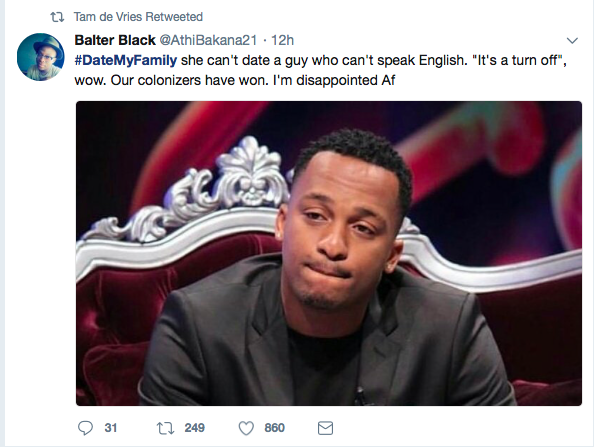
Task: Retweet this tweet using the retweet icon
Action: click(166, 428)
